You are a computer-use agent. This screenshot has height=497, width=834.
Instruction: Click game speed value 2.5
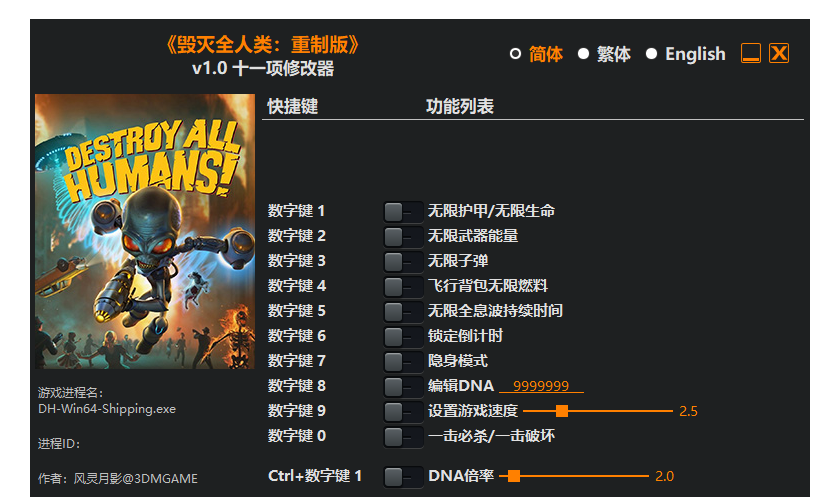(688, 411)
